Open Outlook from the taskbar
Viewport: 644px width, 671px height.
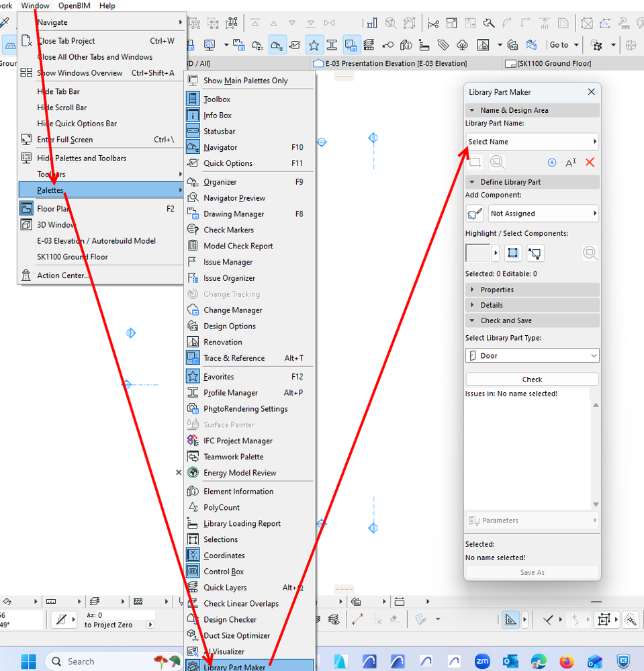510,662
